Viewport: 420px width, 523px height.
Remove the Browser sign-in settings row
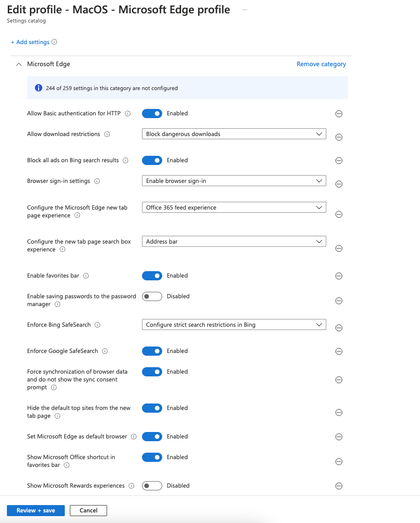[x=339, y=184]
